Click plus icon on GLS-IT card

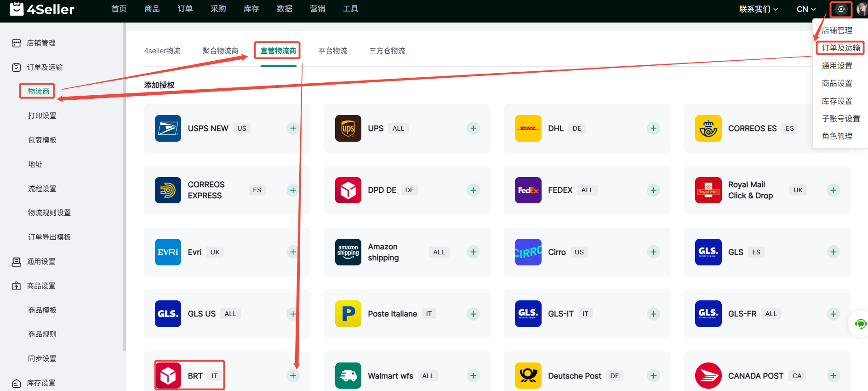pos(653,314)
